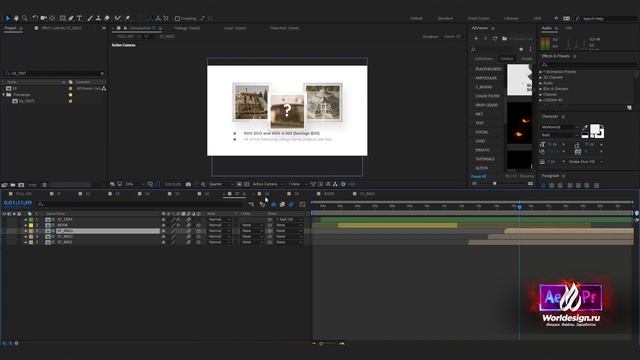Viewport: 640px width, 360px height.
Task: Click the AEViewer back arrow
Action: 476,38
